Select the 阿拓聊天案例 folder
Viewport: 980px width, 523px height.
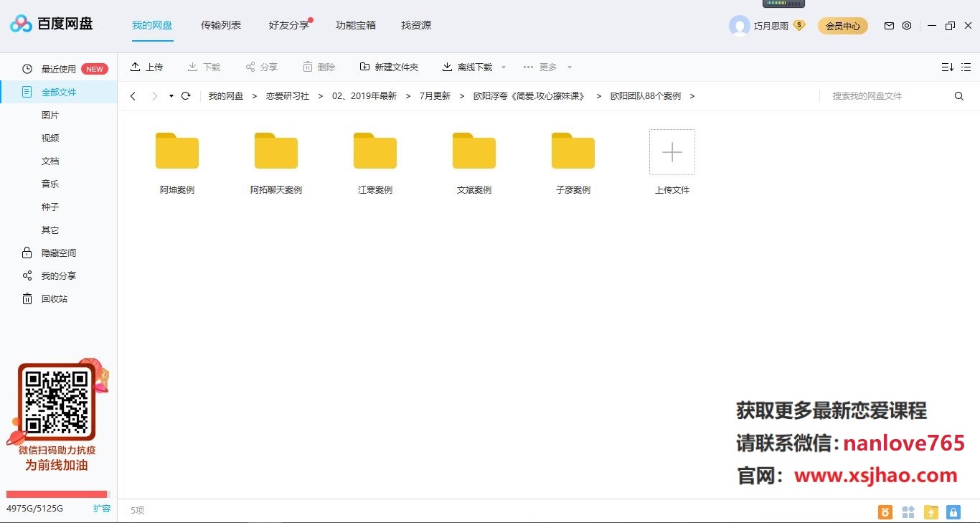[276, 162]
